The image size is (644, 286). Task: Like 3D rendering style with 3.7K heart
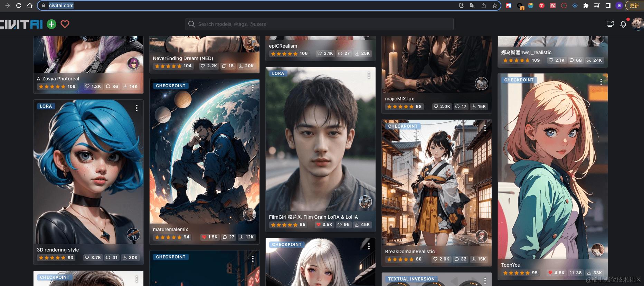coord(93,257)
